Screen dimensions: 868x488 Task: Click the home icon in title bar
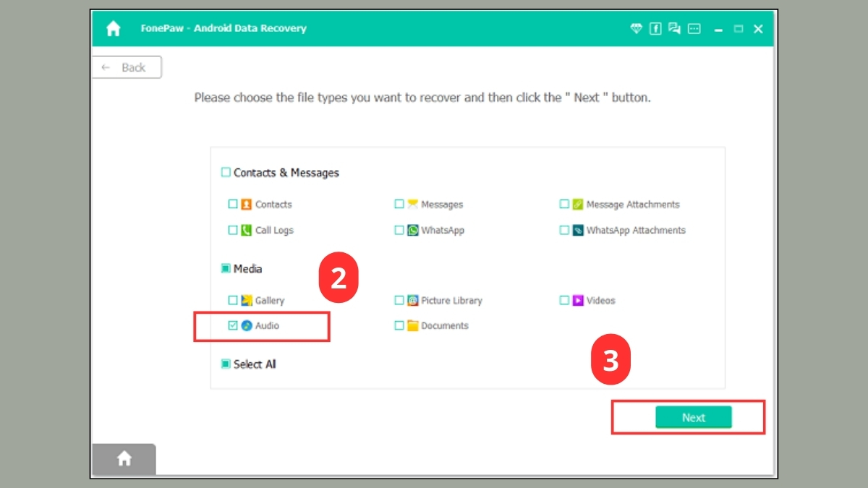(x=114, y=29)
